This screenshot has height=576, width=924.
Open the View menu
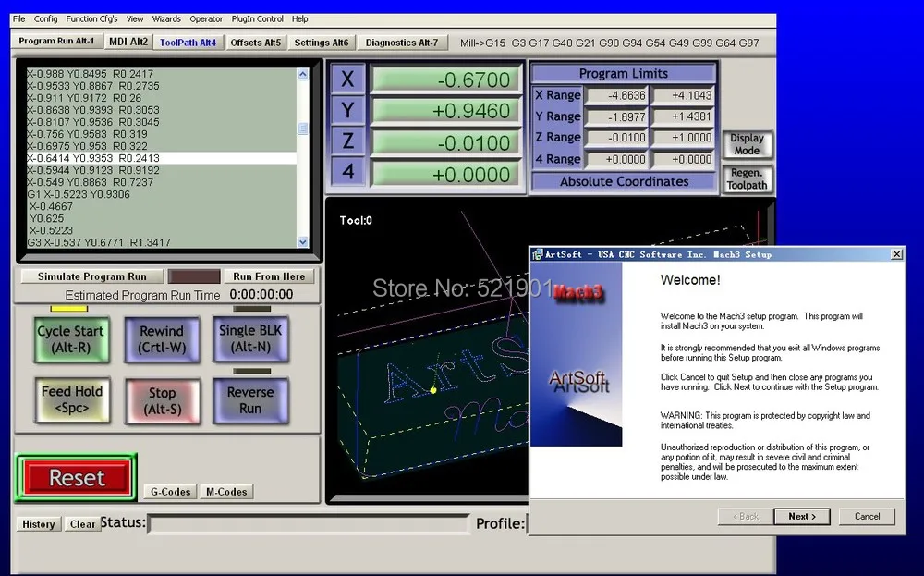tap(134, 18)
